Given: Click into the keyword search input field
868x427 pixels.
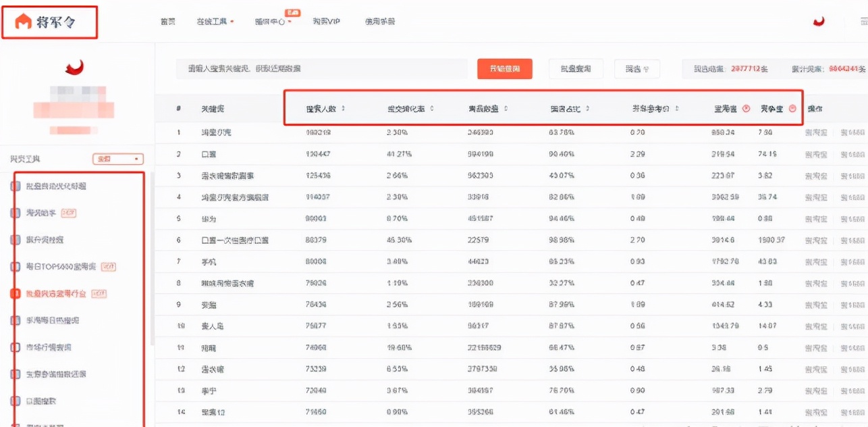Looking at the screenshot, I should click(321, 69).
